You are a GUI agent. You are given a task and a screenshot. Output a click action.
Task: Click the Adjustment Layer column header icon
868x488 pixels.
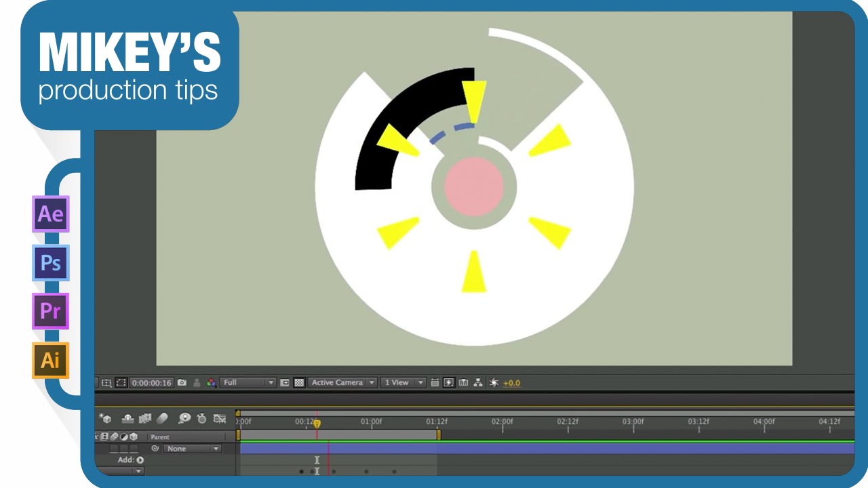click(x=123, y=437)
